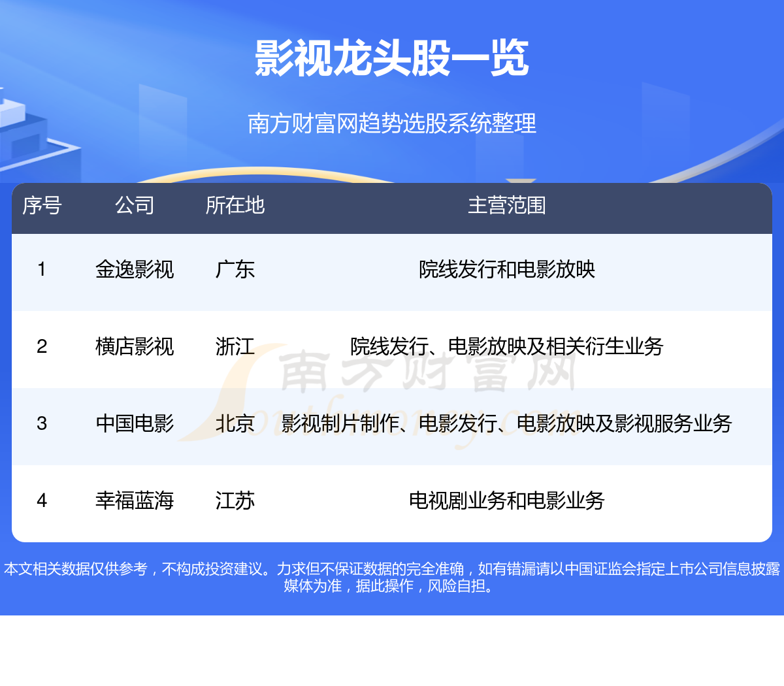Click the disclaimer line starting 本文相关数据仅供参考
The width and height of the screenshot is (784, 686).
pos(392,569)
